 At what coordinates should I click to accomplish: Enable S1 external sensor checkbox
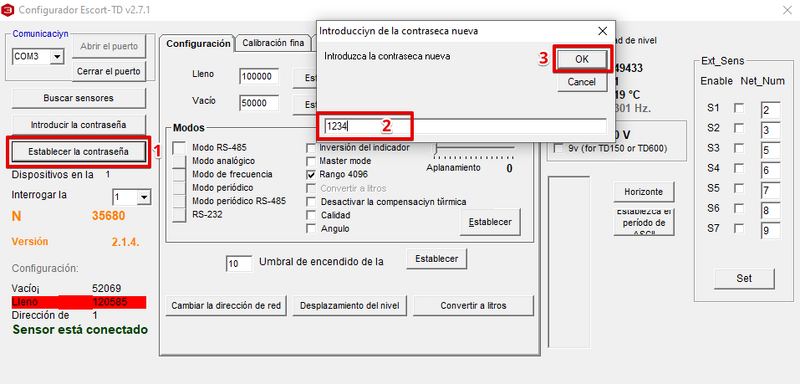tap(739, 108)
